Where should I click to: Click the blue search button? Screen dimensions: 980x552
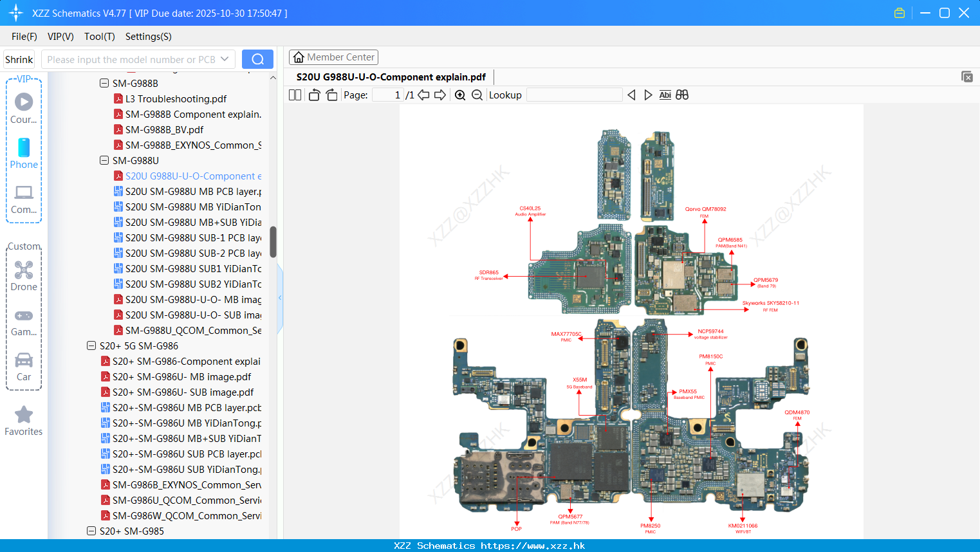click(257, 59)
